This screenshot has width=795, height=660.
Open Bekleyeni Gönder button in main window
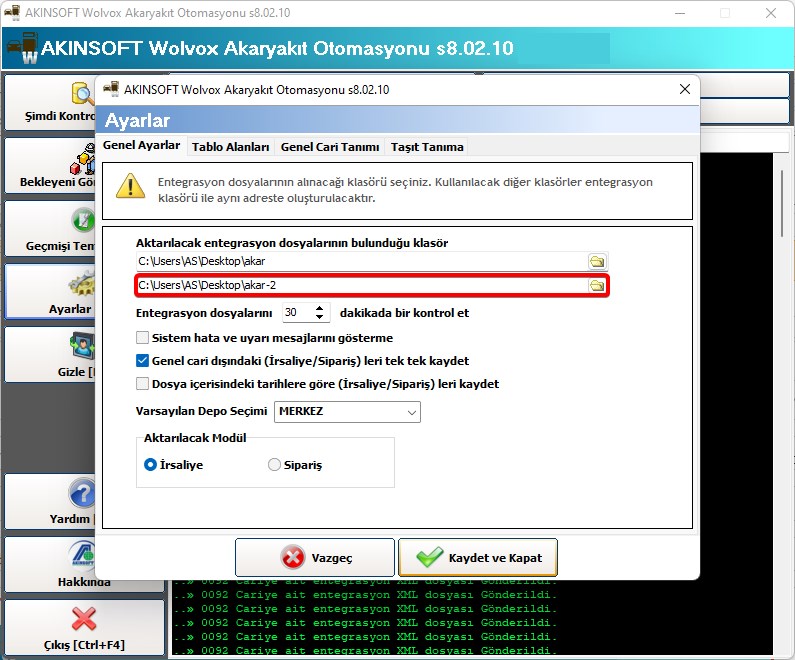pyautogui.click(x=50, y=165)
